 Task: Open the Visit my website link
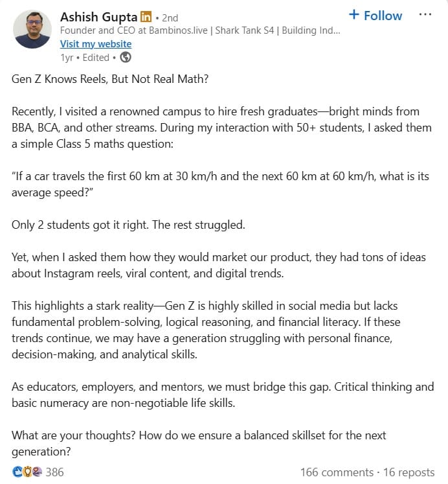[x=96, y=44]
